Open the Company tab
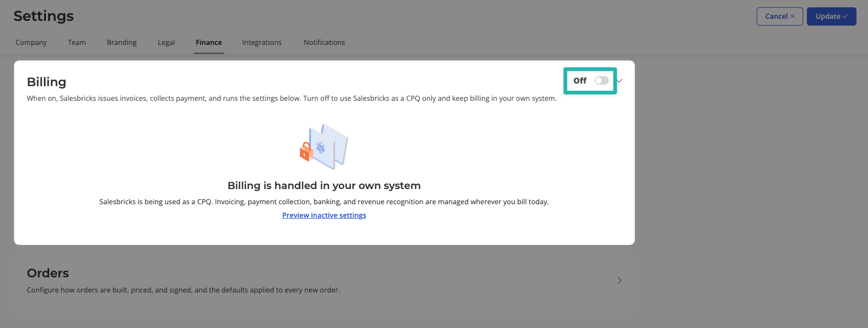 click(x=31, y=42)
